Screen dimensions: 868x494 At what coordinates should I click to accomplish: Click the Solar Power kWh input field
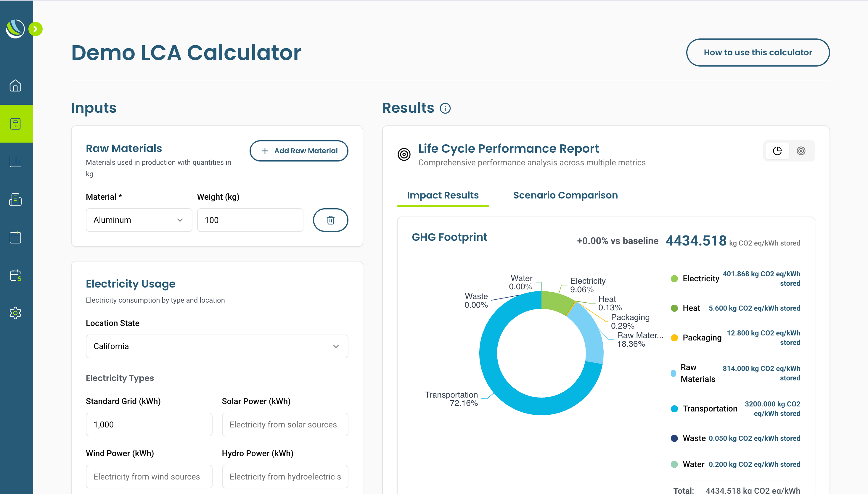284,424
